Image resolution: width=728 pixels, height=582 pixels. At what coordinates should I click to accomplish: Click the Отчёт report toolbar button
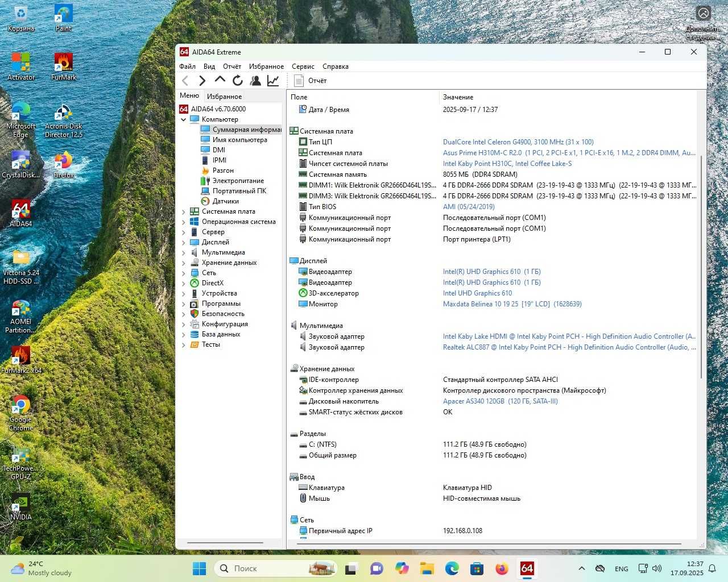click(311, 81)
